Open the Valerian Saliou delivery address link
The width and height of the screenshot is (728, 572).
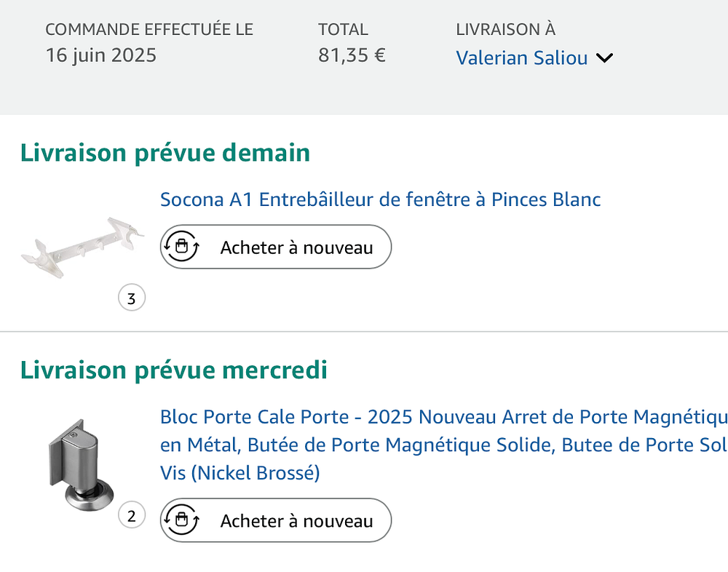point(521,58)
